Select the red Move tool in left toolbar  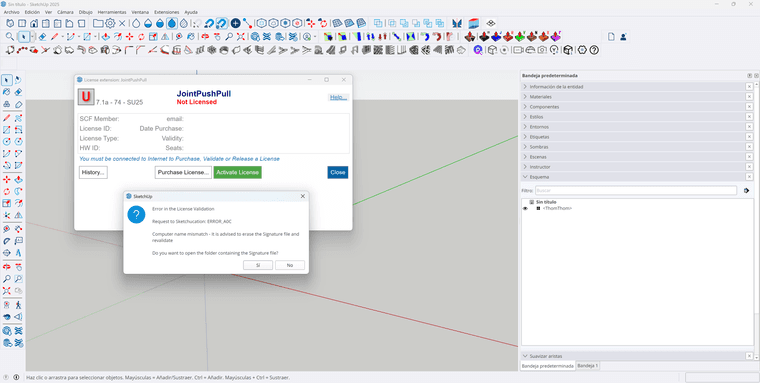pyautogui.click(x=7, y=179)
